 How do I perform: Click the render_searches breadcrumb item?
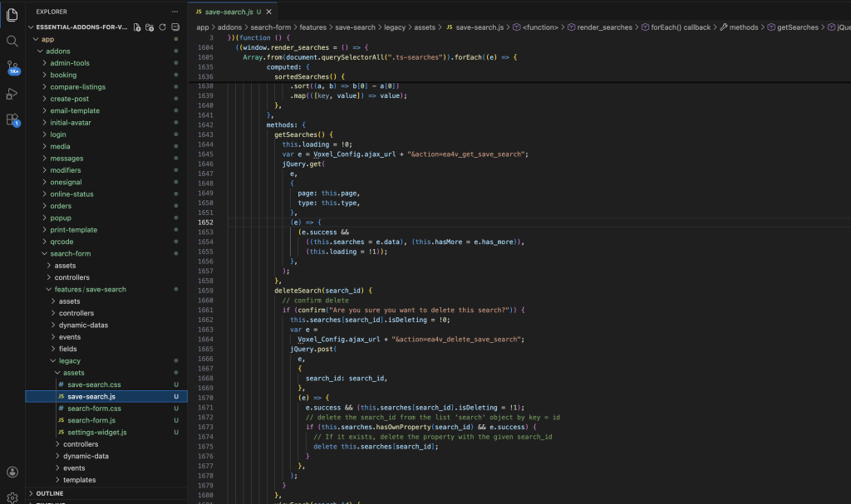(x=605, y=27)
